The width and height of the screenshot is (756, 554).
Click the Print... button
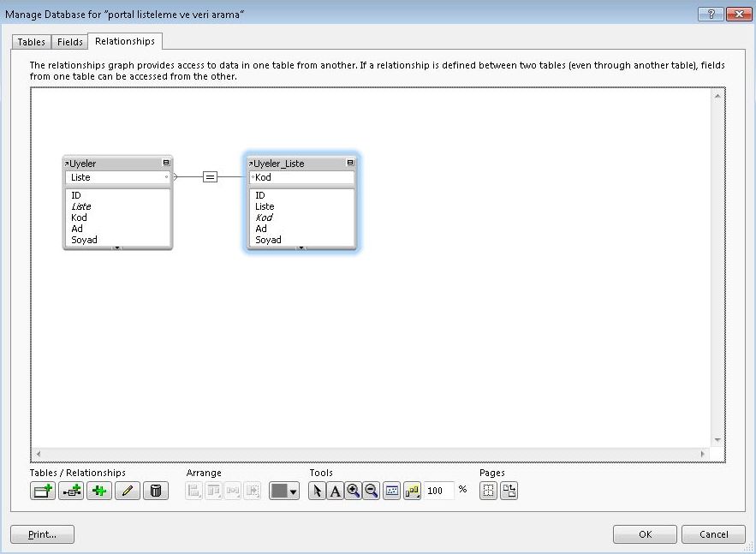click(x=42, y=534)
